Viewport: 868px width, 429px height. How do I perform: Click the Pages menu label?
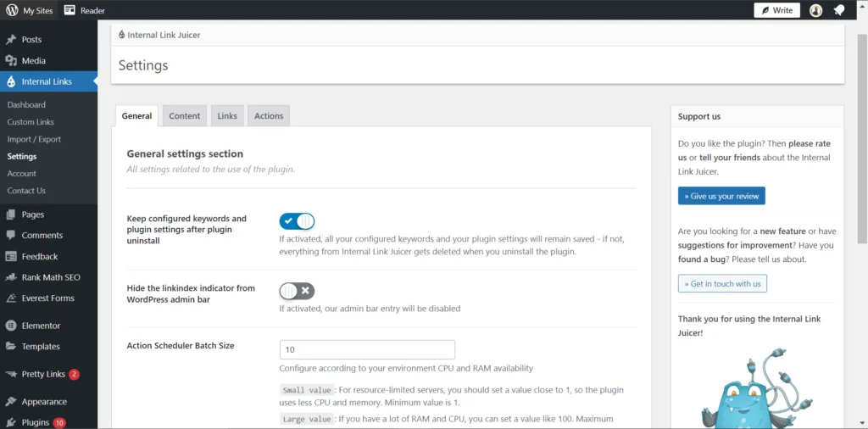[x=33, y=214]
